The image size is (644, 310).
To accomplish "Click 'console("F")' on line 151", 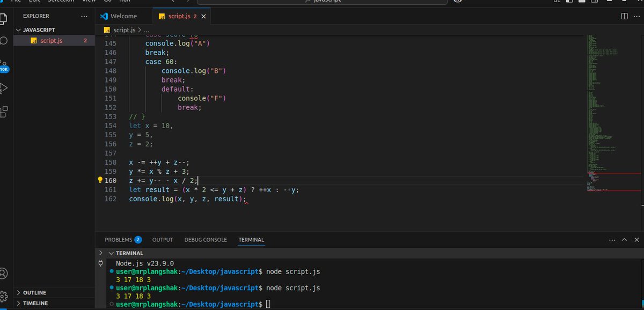I will [202, 98].
